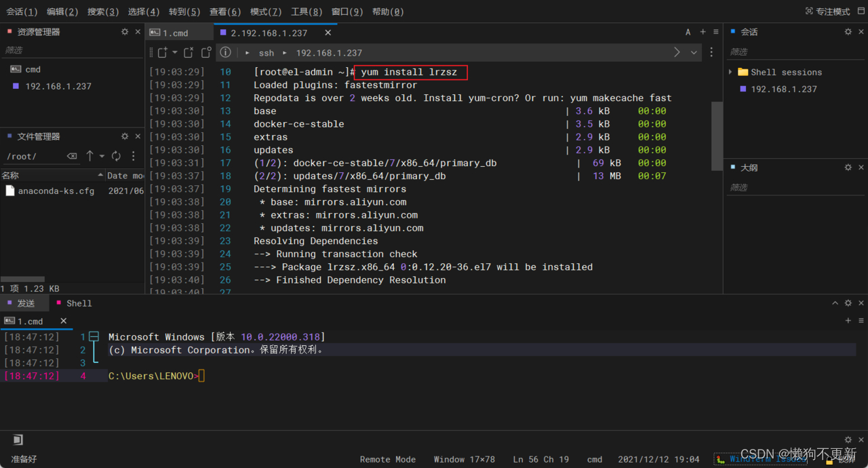Go forward with address bar arrow
This screenshot has height=468, width=868.
tap(677, 52)
